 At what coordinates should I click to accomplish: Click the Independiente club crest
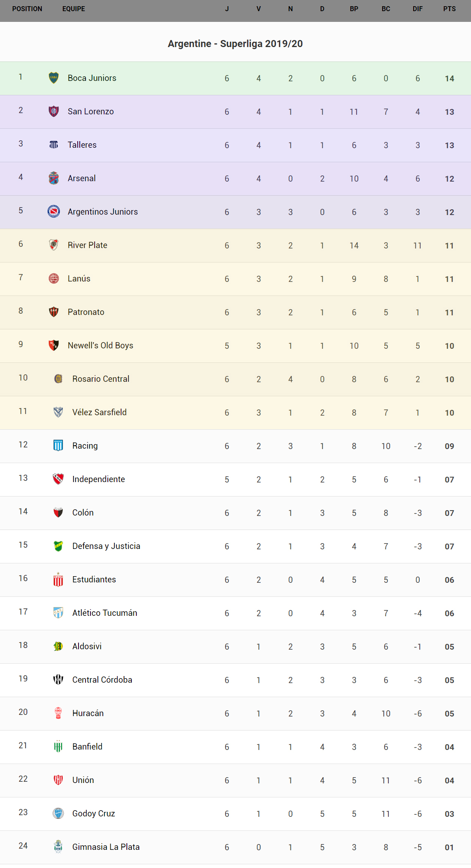pyautogui.click(x=58, y=479)
